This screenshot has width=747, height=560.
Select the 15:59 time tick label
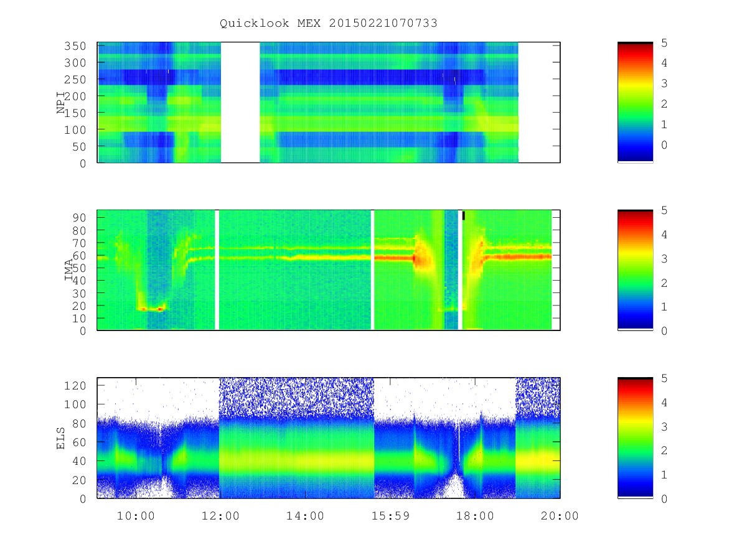[390, 515]
